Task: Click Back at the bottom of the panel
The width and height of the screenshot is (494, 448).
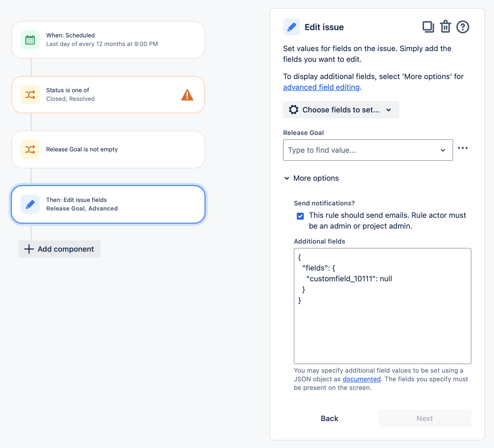Action: (x=329, y=418)
